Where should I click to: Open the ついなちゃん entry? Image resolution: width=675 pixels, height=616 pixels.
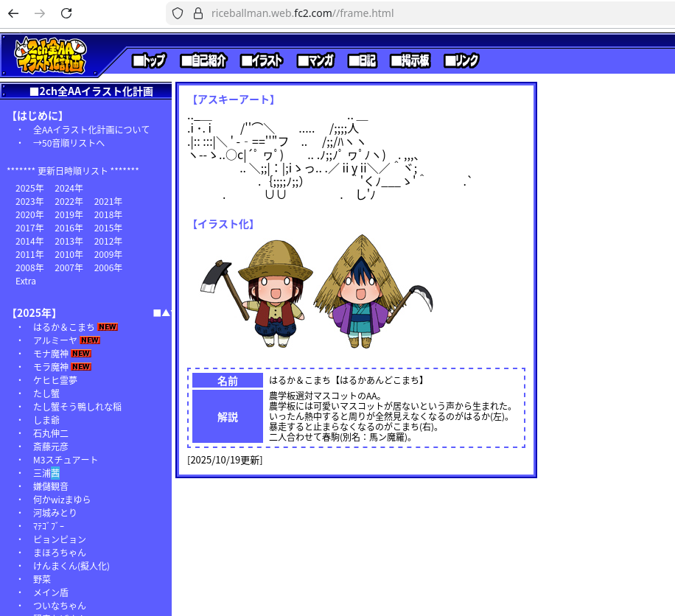click(60, 606)
